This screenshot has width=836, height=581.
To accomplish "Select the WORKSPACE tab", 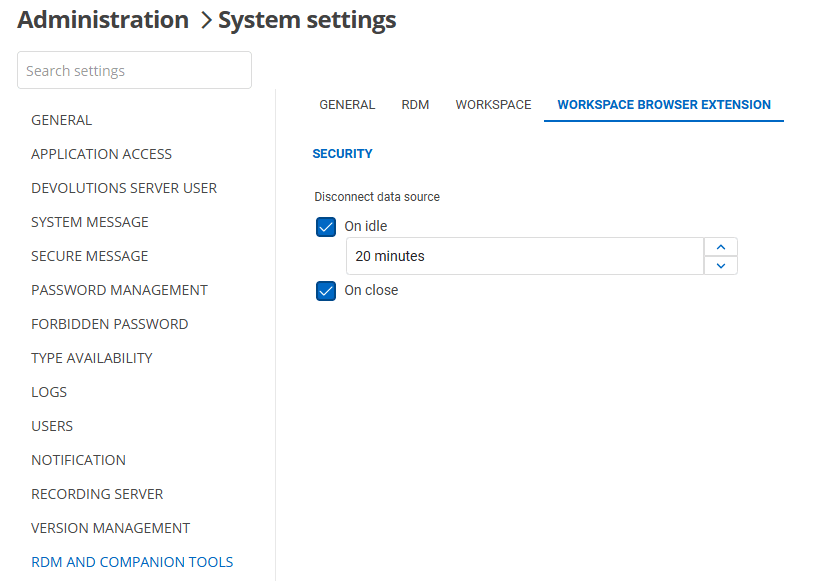I will 493,104.
